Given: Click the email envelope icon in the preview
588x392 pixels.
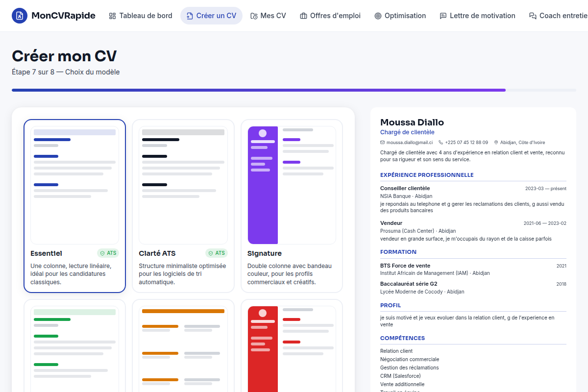Looking at the screenshot, I should pos(382,143).
